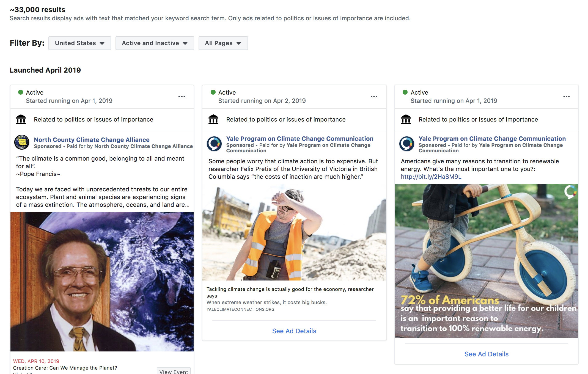Open Yale Program page link on Apr 2 ad
The image size is (588, 374).
pyautogui.click(x=300, y=139)
